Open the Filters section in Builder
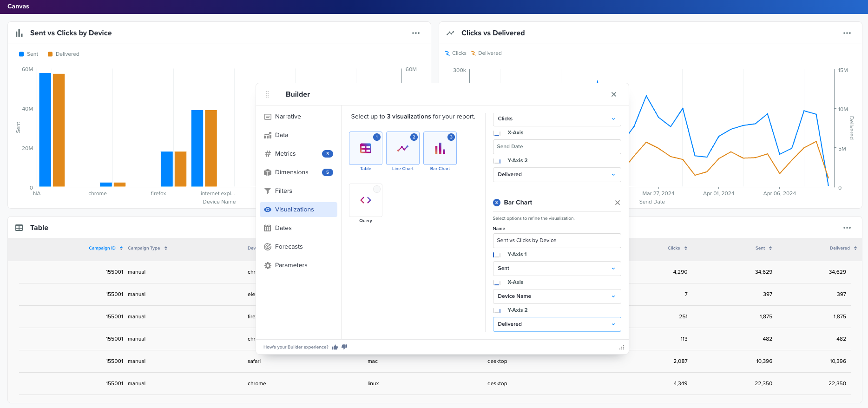868x408 pixels. [298, 191]
